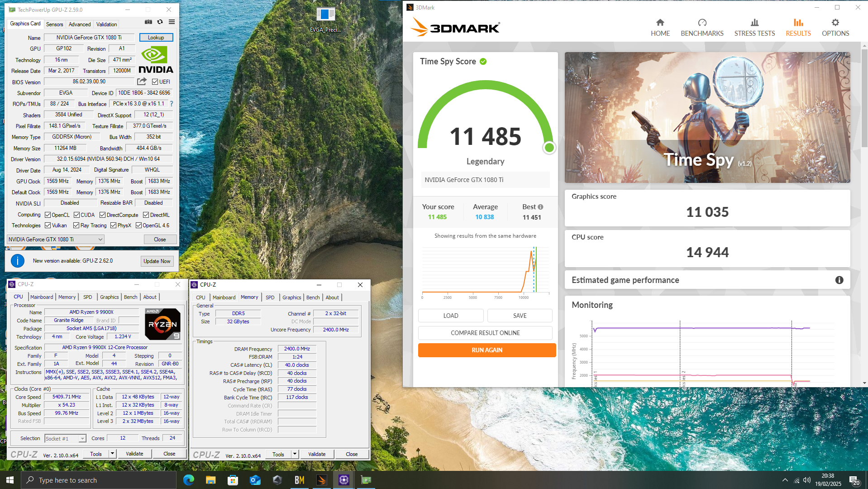Click the Monitoring frequency graph
868x489 pixels.
tap(707, 353)
